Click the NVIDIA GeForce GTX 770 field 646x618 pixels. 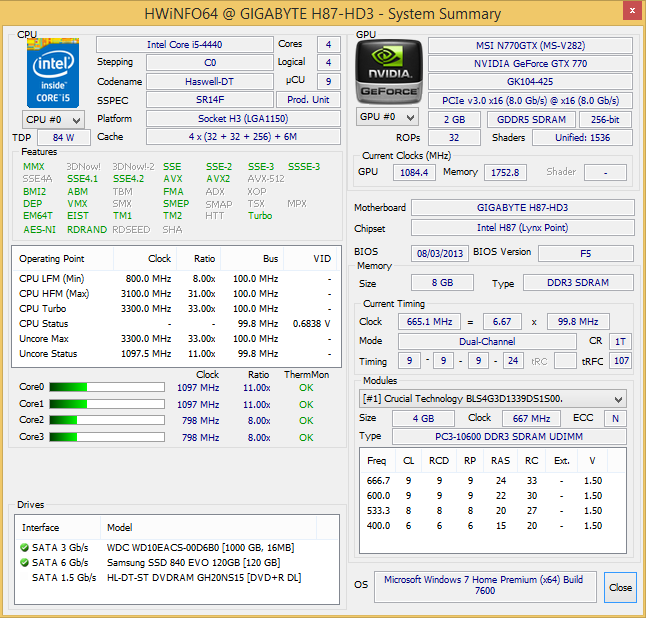530,64
